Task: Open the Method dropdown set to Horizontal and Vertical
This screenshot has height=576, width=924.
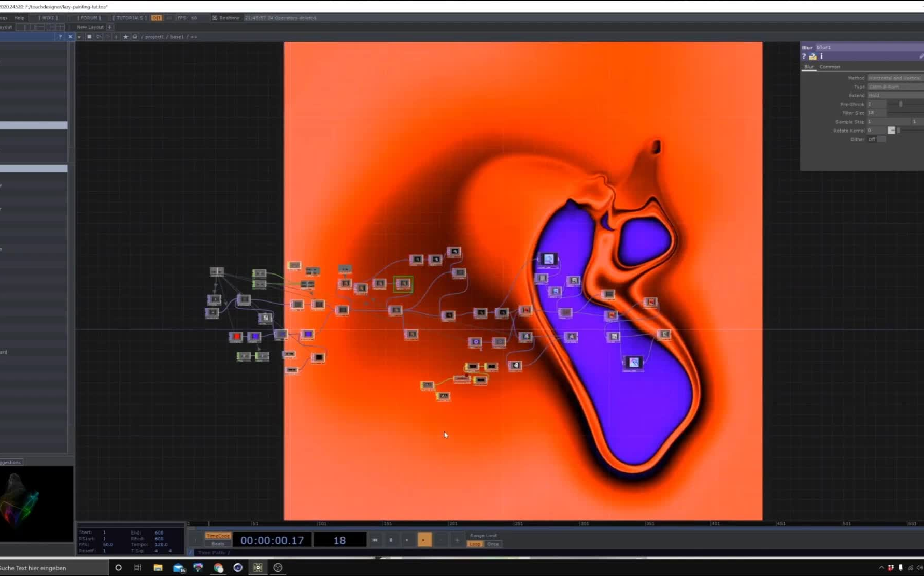Action: 894,77
